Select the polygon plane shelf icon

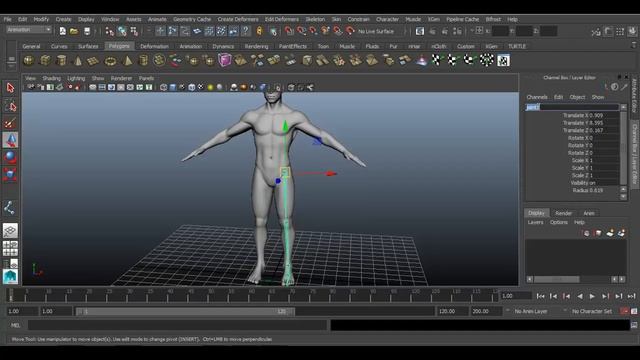pos(93,61)
